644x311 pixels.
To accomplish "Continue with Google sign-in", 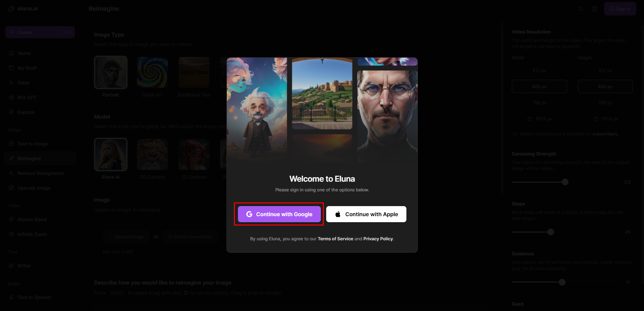I will coord(279,214).
